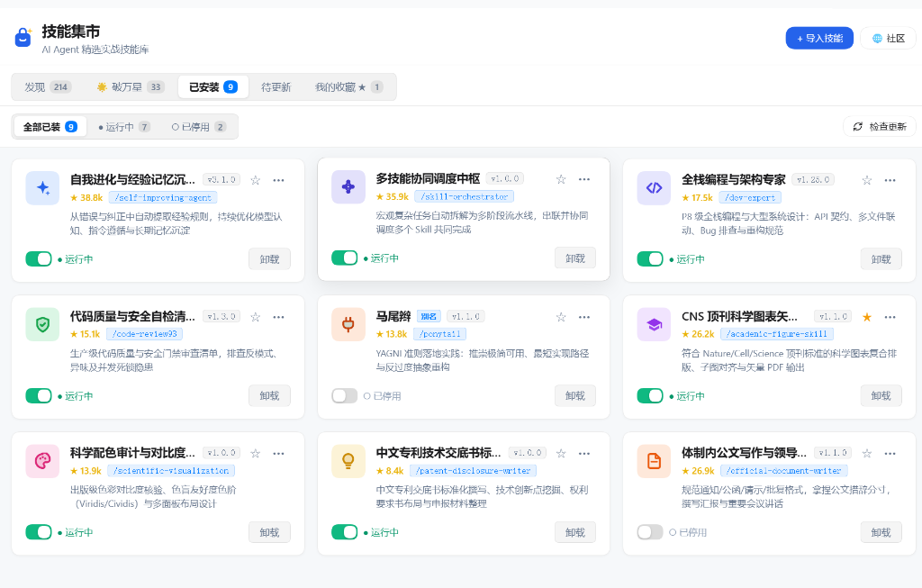Disable the CNS 顶刊科学图表 skill toggle
The image size is (922, 588).
650,395
